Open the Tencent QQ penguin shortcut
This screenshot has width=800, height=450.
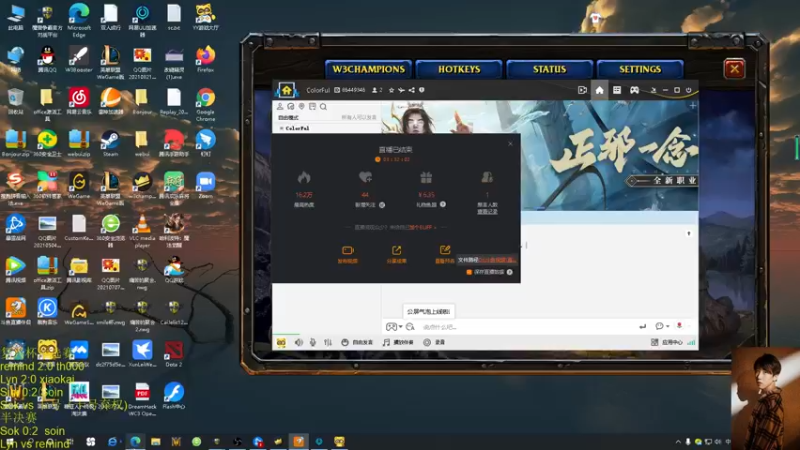point(47,59)
